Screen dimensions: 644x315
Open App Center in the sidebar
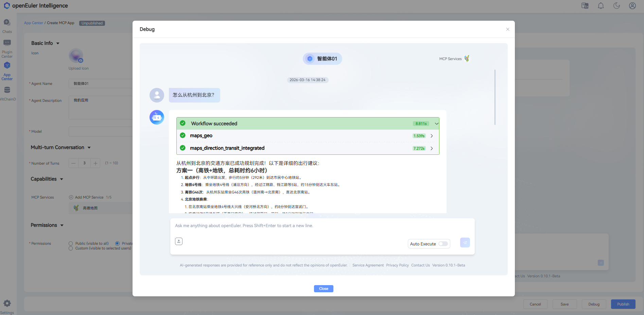point(7,71)
